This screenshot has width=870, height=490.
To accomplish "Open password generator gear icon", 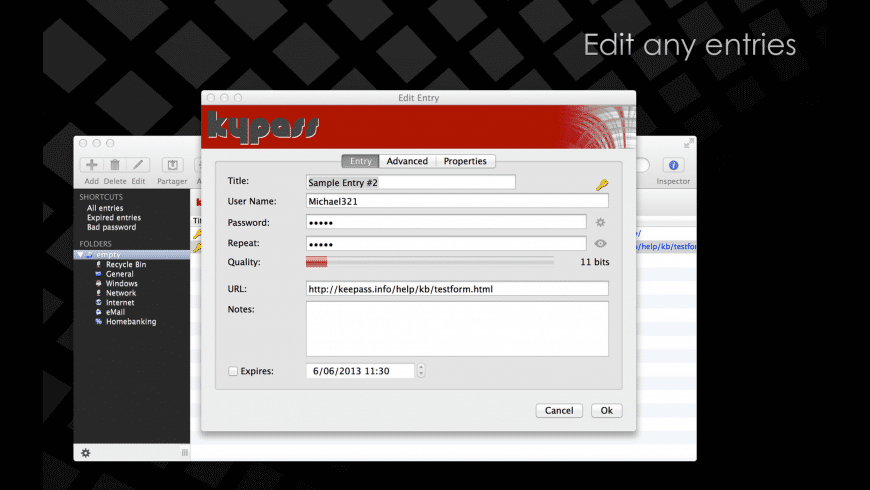I will click(x=600, y=223).
